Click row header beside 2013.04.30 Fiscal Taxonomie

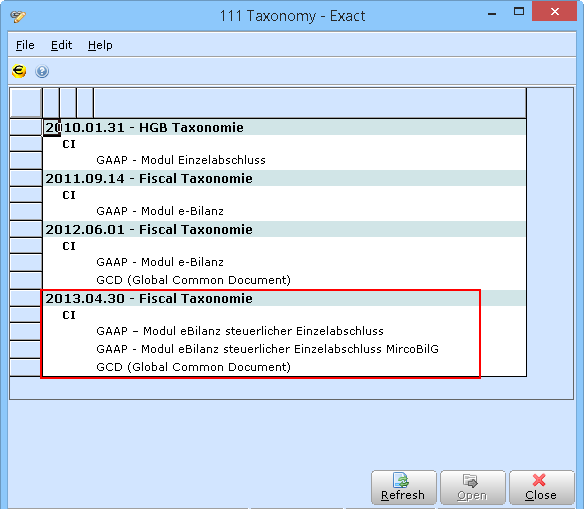point(26,298)
